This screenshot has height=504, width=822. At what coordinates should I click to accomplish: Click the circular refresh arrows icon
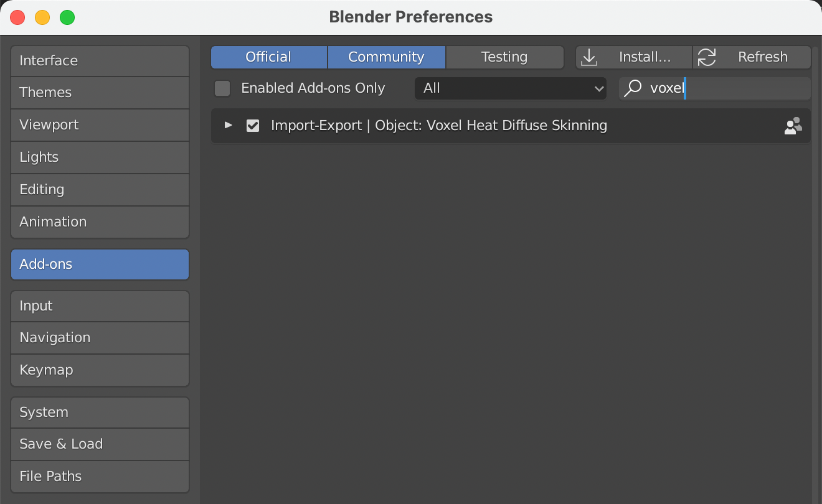[x=707, y=57]
